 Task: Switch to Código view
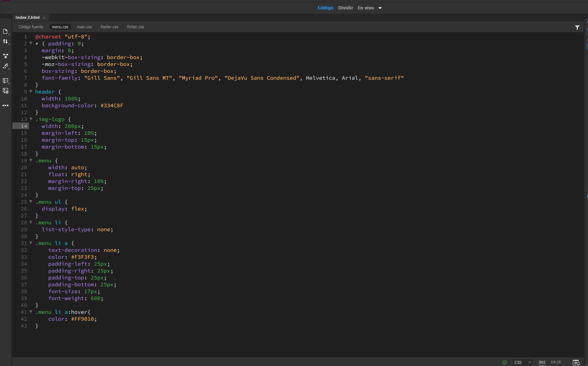pos(326,8)
